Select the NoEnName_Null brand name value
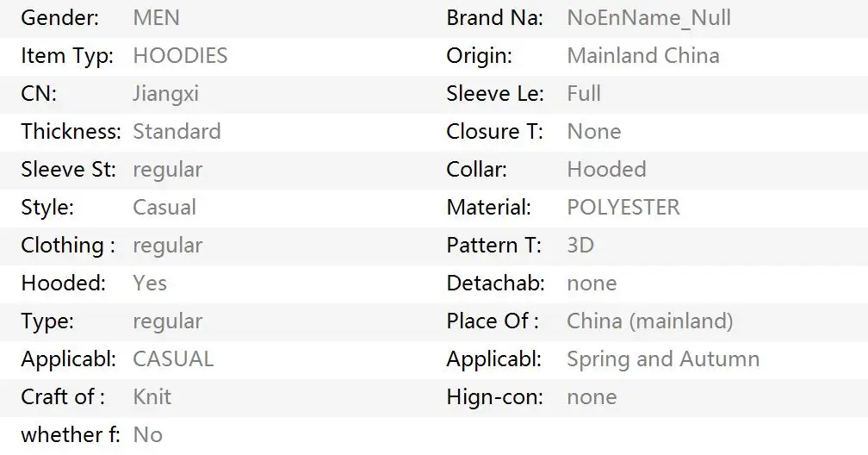 click(x=648, y=18)
